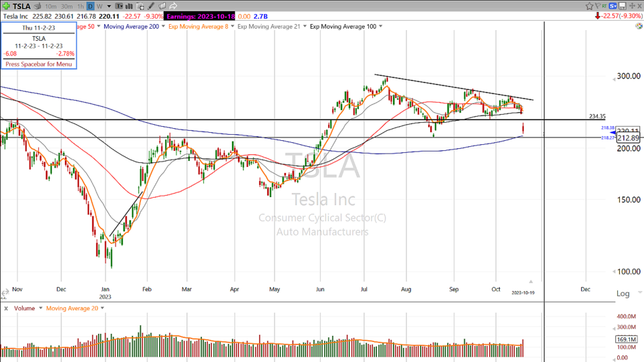644x362 pixels.
Task: Open Exp Moving Average 21 dropdown arrow
Action: pos(305,26)
